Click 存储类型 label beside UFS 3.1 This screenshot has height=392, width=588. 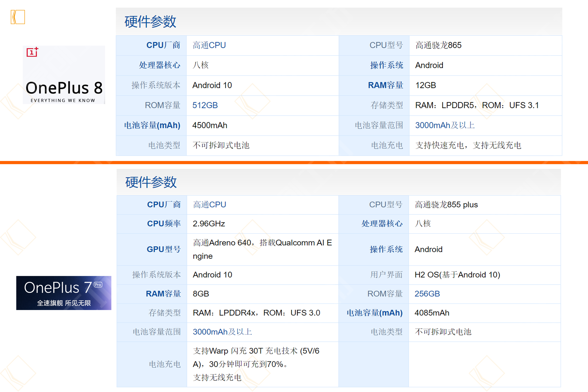387,105
